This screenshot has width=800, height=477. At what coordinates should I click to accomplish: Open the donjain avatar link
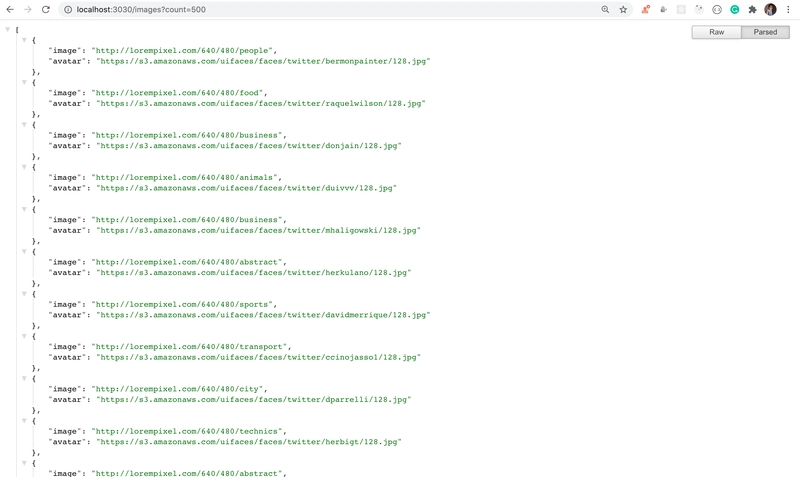249,146
